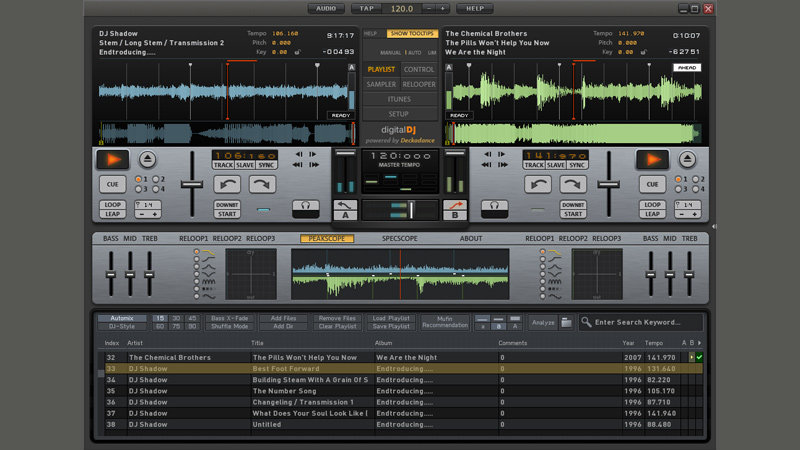
Task: Enable SYNC on left deck
Action: (x=266, y=165)
